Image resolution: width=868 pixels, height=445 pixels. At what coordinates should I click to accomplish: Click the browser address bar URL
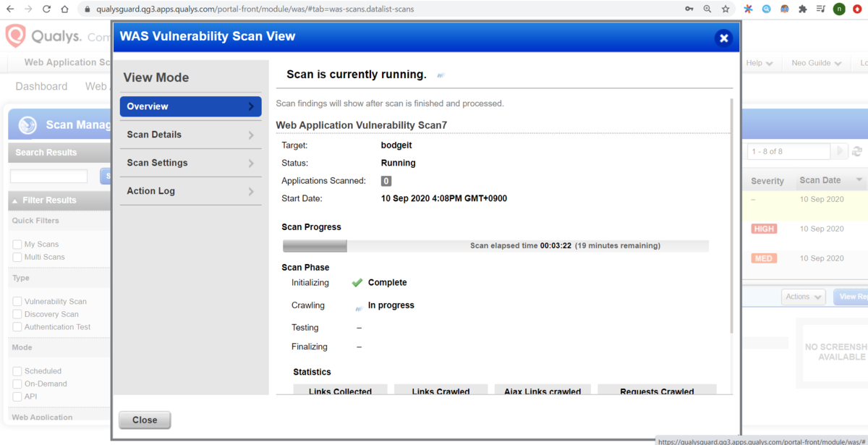[x=255, y=9]
